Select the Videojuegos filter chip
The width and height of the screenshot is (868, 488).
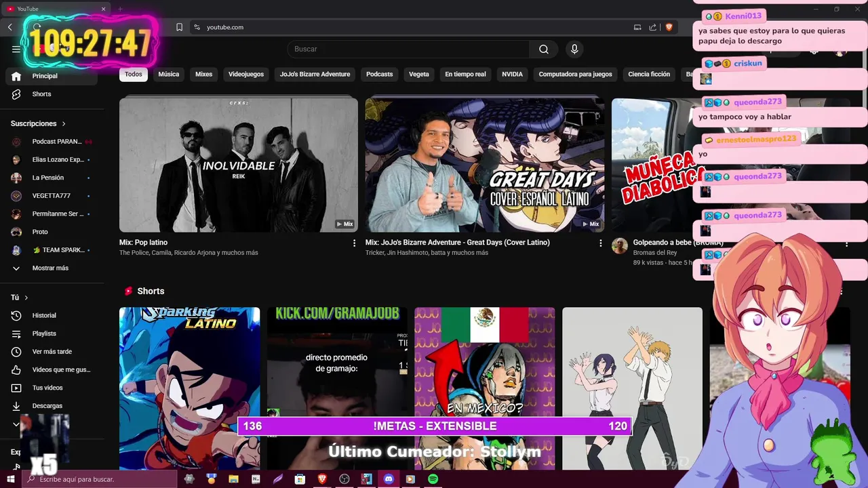tap(246, 75)
